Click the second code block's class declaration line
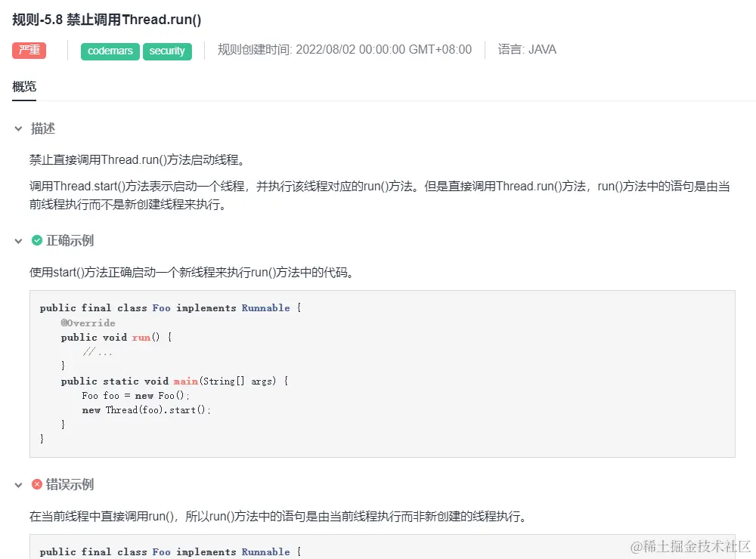756x559 pixels. (171, 551)
